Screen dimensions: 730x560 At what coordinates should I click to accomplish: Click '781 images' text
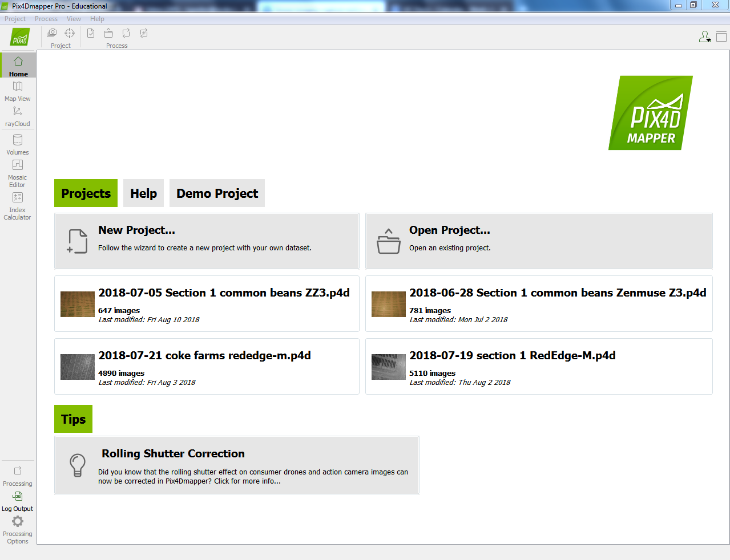[430, 311]
